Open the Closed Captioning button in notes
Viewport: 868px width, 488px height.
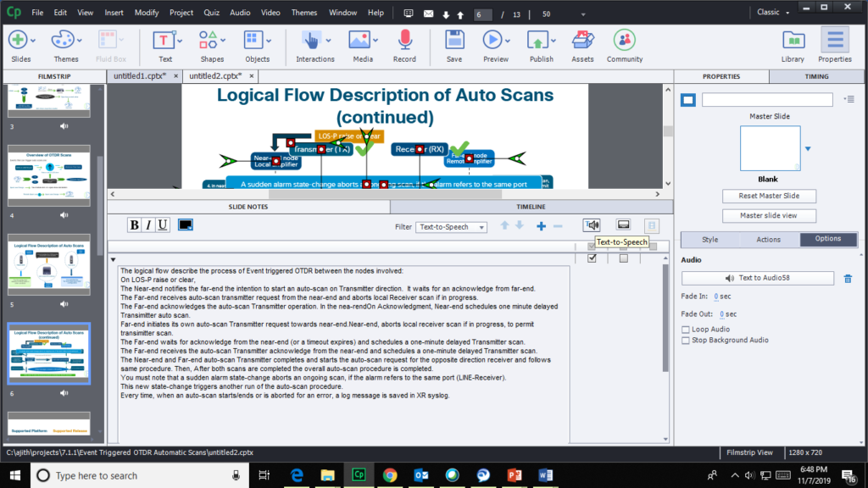click(x=623, y=225)
